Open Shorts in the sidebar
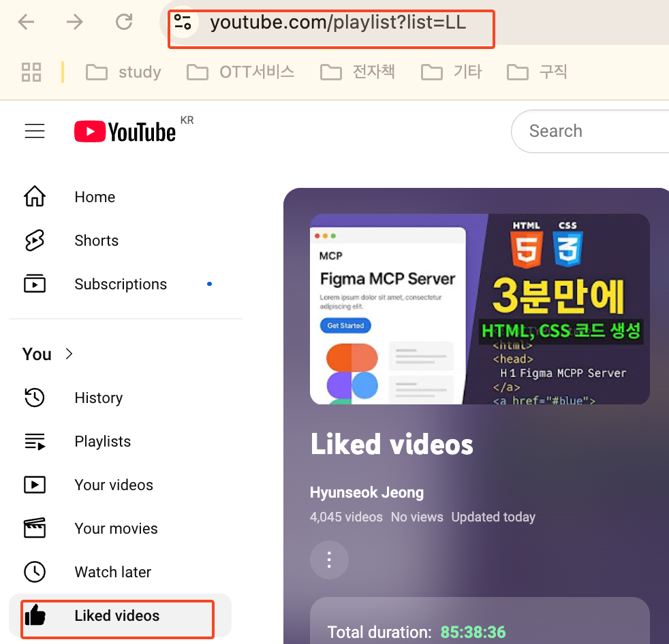 pyautogui.click(x=97, y=240)
